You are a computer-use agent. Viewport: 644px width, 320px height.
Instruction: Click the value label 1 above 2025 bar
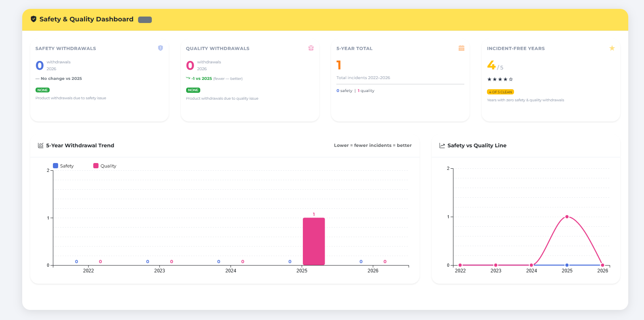pos(314,214)
